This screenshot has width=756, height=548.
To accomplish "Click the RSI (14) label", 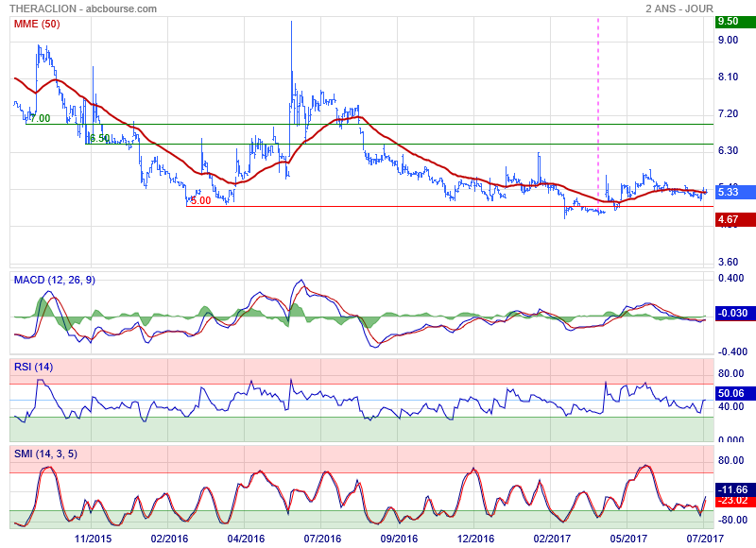I will pos(34,367).
